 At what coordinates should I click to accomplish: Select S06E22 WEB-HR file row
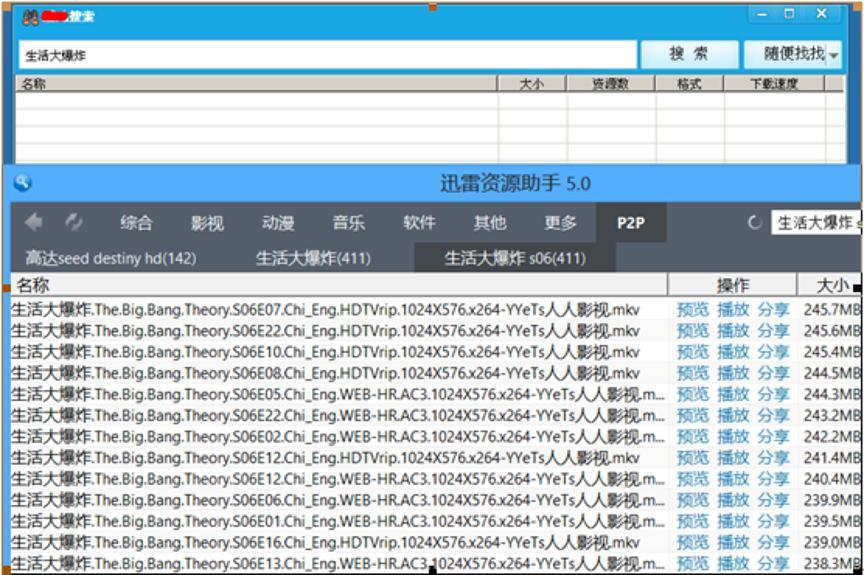tap(435, 415)
